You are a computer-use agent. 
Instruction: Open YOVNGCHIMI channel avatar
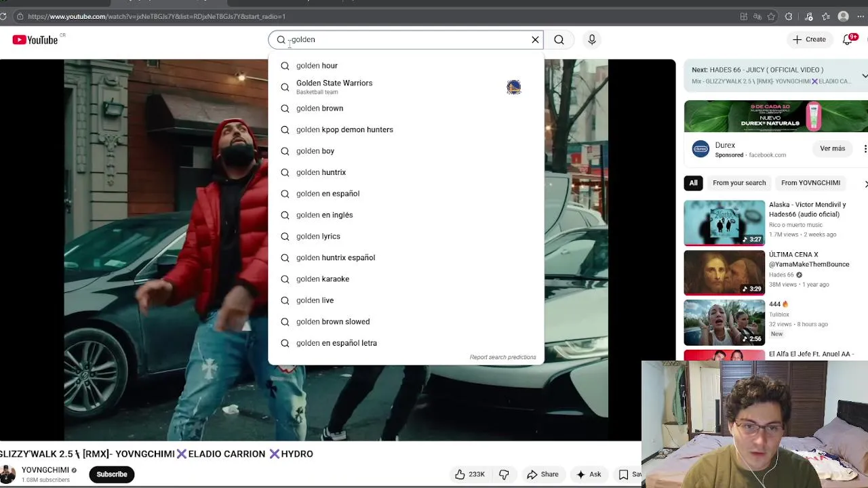[7, 474]
